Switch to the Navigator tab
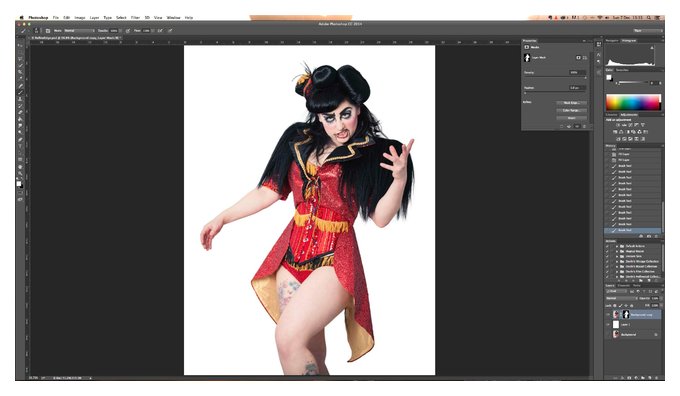Screen dimensions: 680x396 click(x=612, y=40)
